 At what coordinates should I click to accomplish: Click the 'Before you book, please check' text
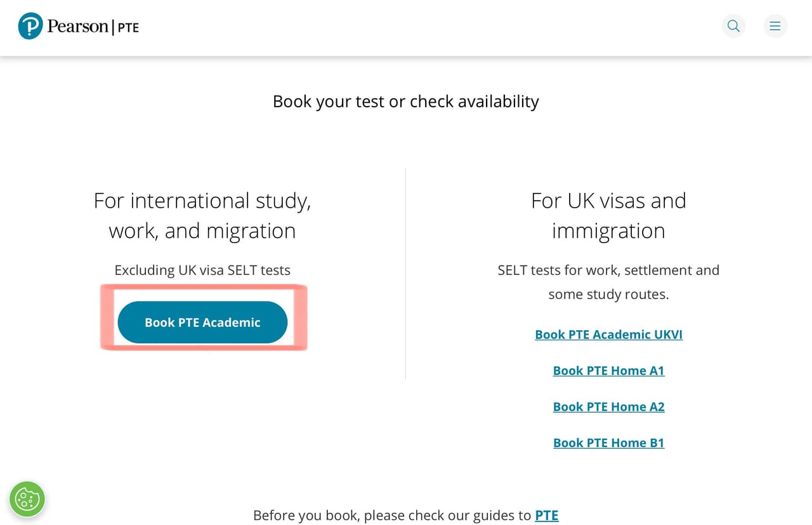point(391,515)
